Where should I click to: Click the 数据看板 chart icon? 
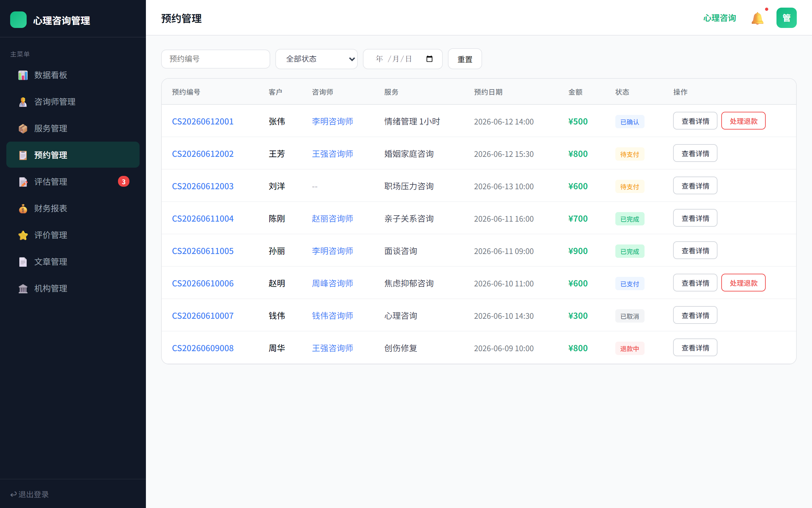23,75
